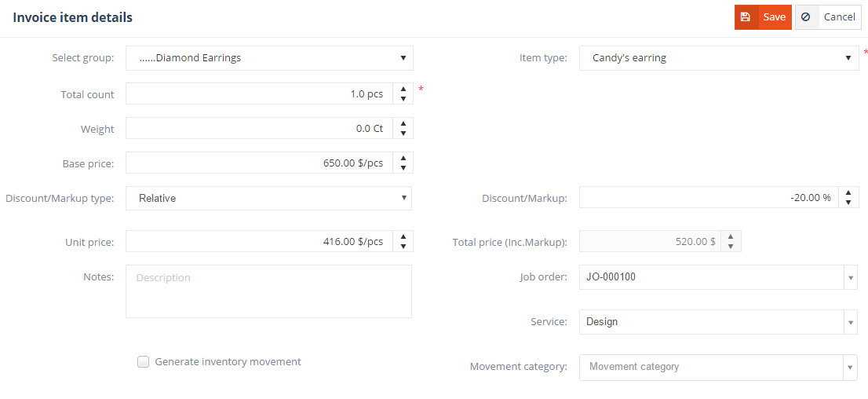This screenshot has width=868, height=399.
Task: Expand the Movement category dropdown
Action: [x=851, y=367]
